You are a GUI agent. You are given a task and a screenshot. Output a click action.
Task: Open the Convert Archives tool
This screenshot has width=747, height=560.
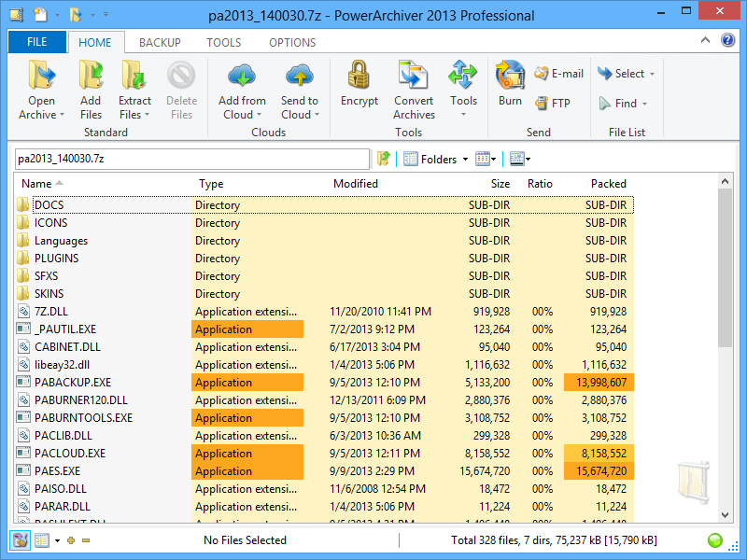pyautogui.click(x=413, y=77)
